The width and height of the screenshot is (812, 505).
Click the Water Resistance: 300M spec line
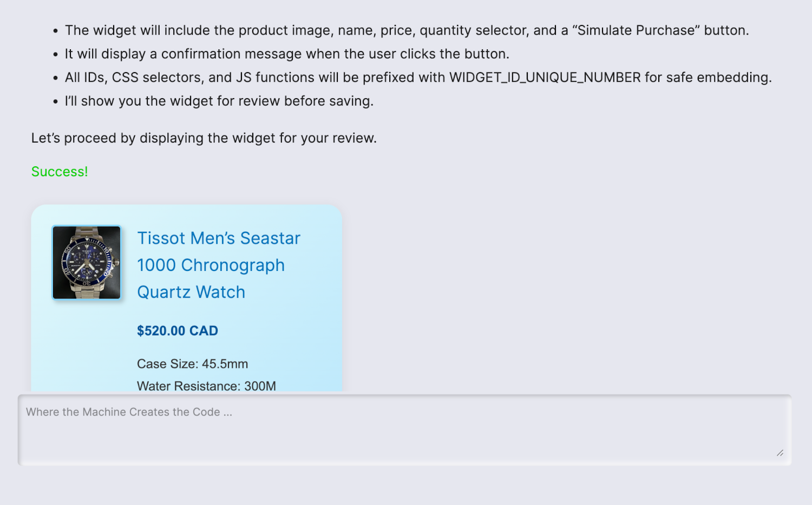pos(206,386)
